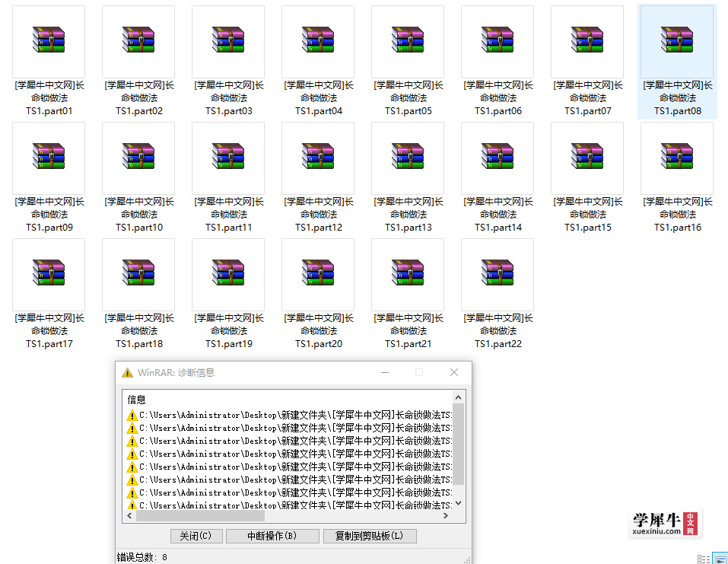The height and width of the screenshot is (564, 728).
Task: Select the TS1.part03 RAR archive icon
Action: [x=228, y=40]
